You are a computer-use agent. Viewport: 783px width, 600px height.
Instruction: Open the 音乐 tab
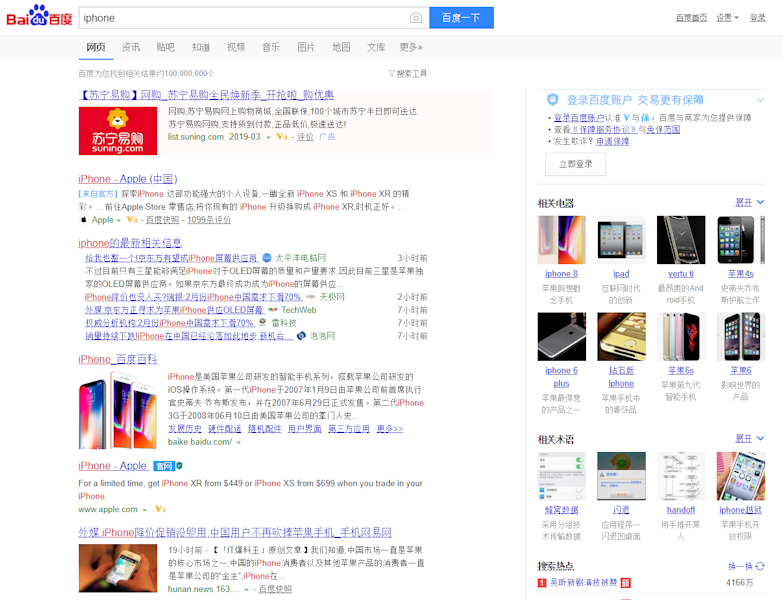(271, 47)
